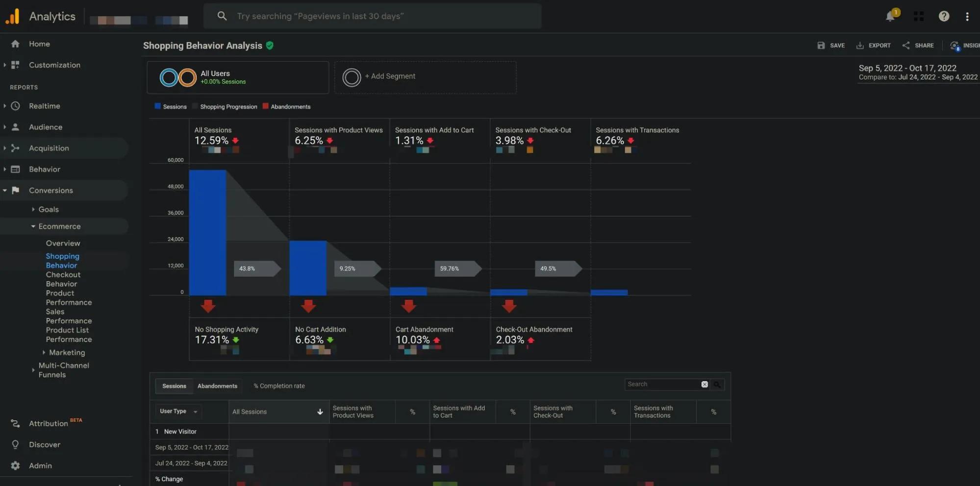Viewport: 980px width, 486px height.
Task: Open the Checkout Behavior report
Action: point(63,279)
